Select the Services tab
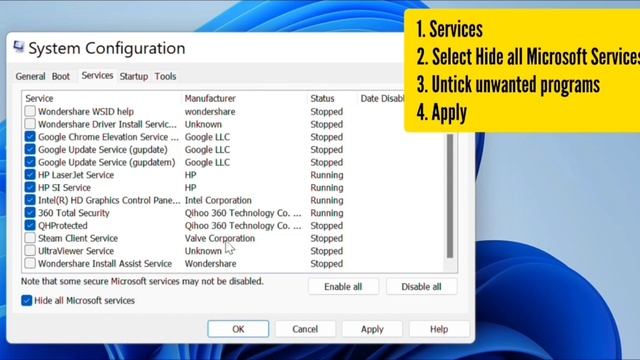 click(x=97, y=76)
